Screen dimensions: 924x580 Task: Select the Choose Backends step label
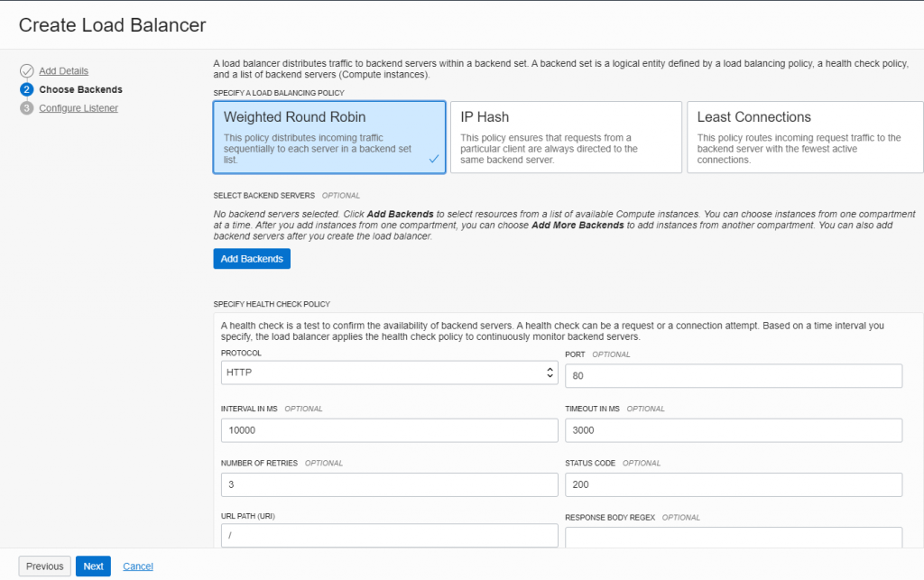tap(80, 89)
